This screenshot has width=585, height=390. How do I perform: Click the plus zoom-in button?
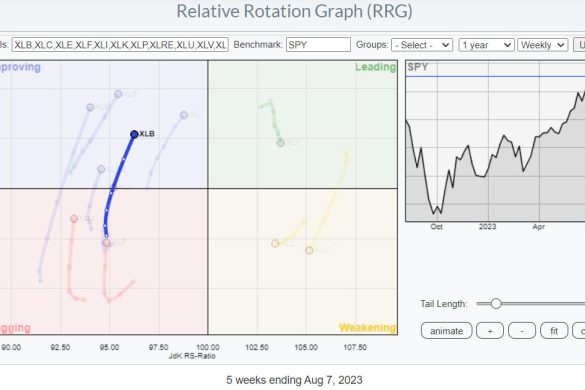(x=490, y=331)
